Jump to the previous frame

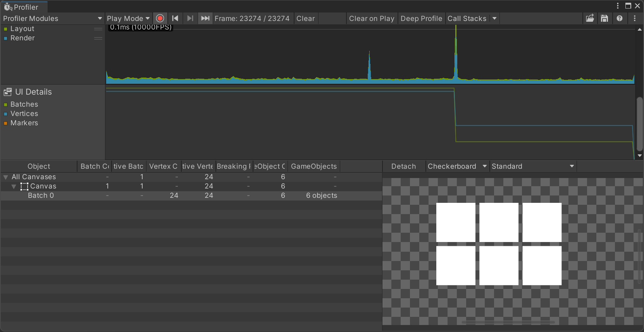click(175, 18)
